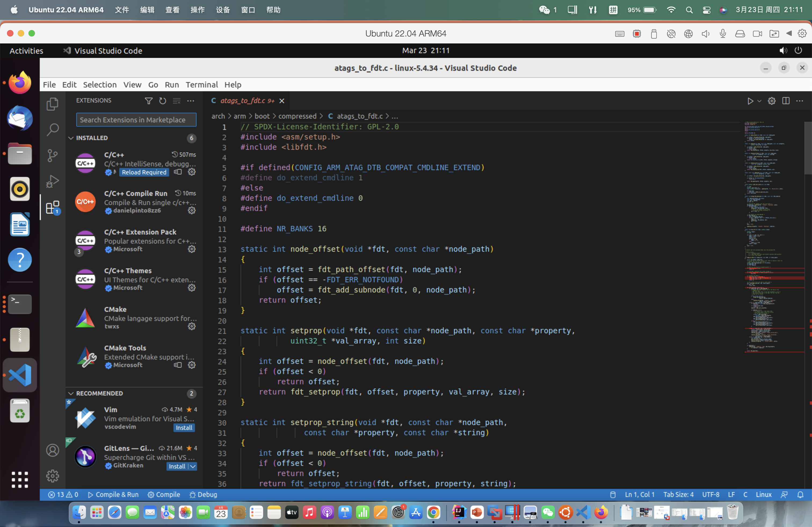Install the GitLens extension
Viewport: 812px width, 527px height.
(x=177, y=466)
